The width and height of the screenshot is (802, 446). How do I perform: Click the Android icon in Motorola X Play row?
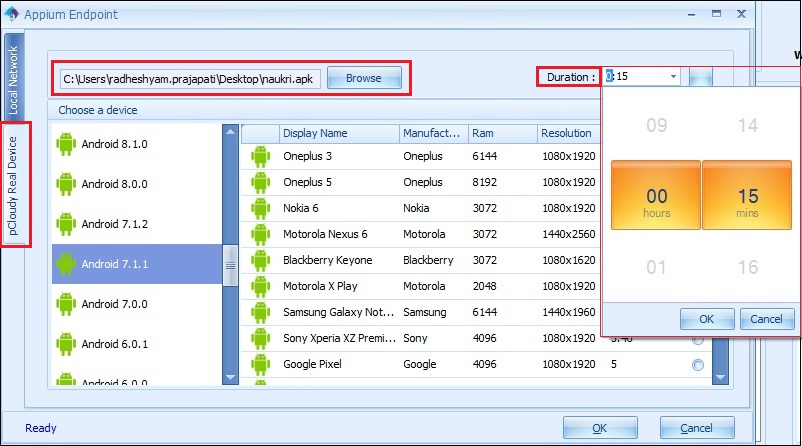coord(260,287)
